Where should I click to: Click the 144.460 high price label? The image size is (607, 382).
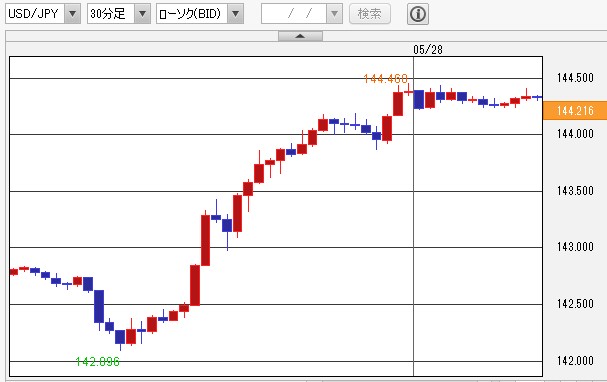[386, 79]
